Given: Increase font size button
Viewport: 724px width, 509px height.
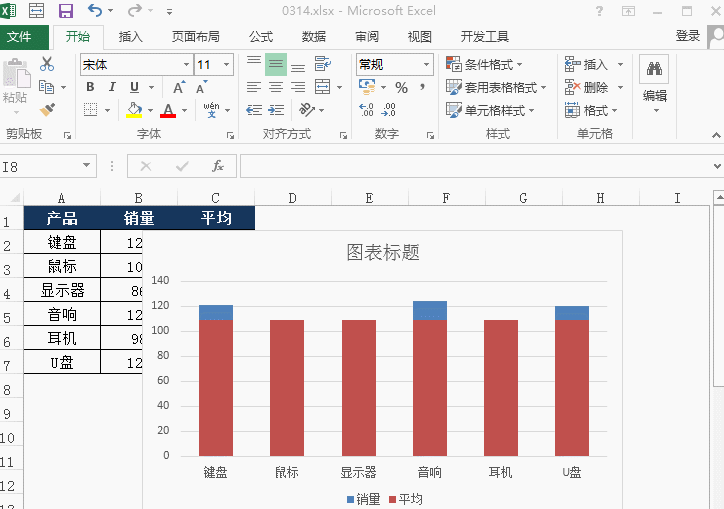Looking at the screenshot, I should (x=179, y=87).
